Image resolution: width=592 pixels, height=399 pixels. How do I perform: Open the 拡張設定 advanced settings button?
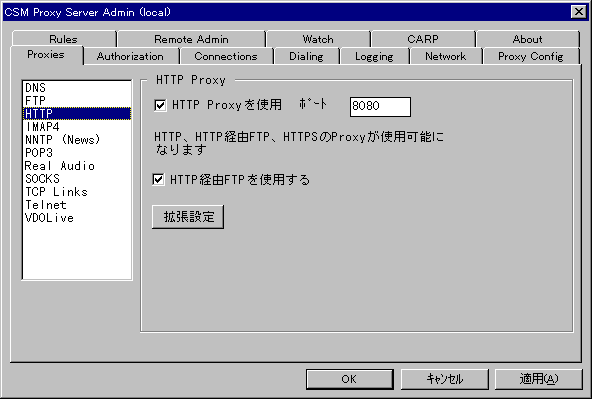coord(188,217)
